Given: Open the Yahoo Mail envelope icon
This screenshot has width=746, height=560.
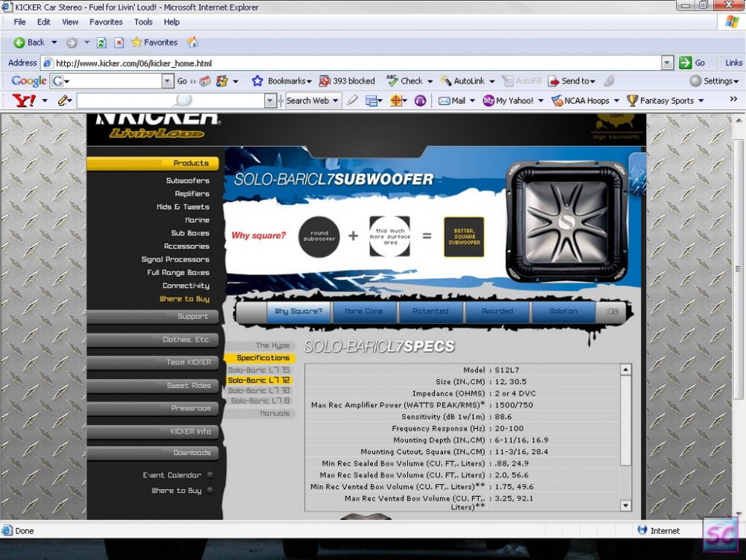Looking at the screenshot, I should pos(444,101).
